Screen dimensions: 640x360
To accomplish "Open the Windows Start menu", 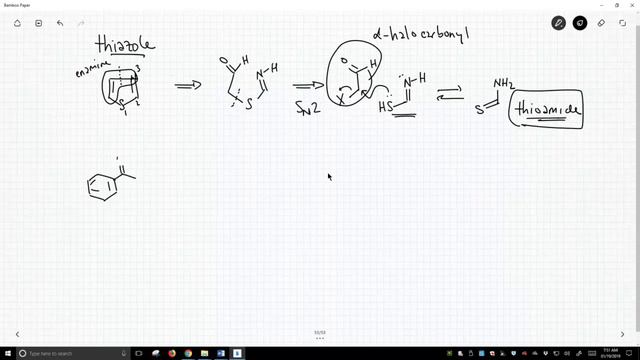I will click(x=8, y=353).
